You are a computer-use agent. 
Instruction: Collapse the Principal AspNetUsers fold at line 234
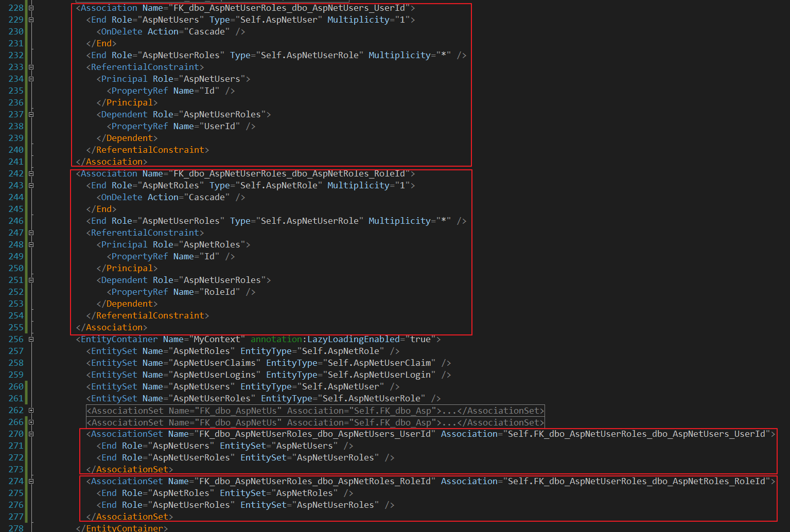click(x=31, y=79)
